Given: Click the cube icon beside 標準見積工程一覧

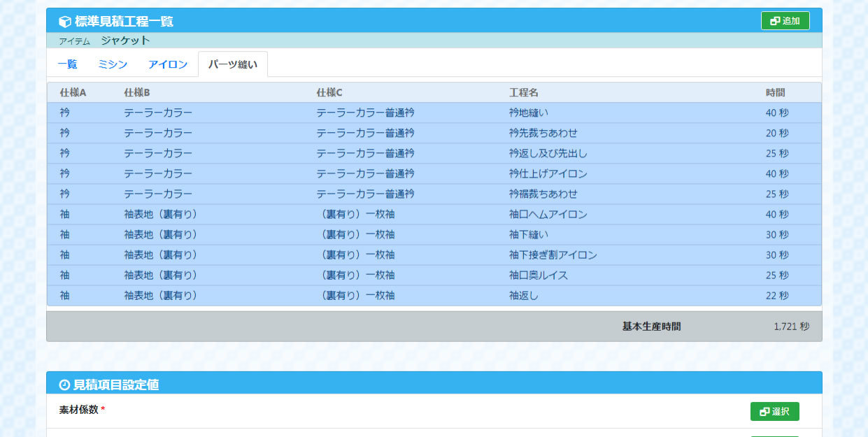Looking at the screenshot, I should (65, 22).
